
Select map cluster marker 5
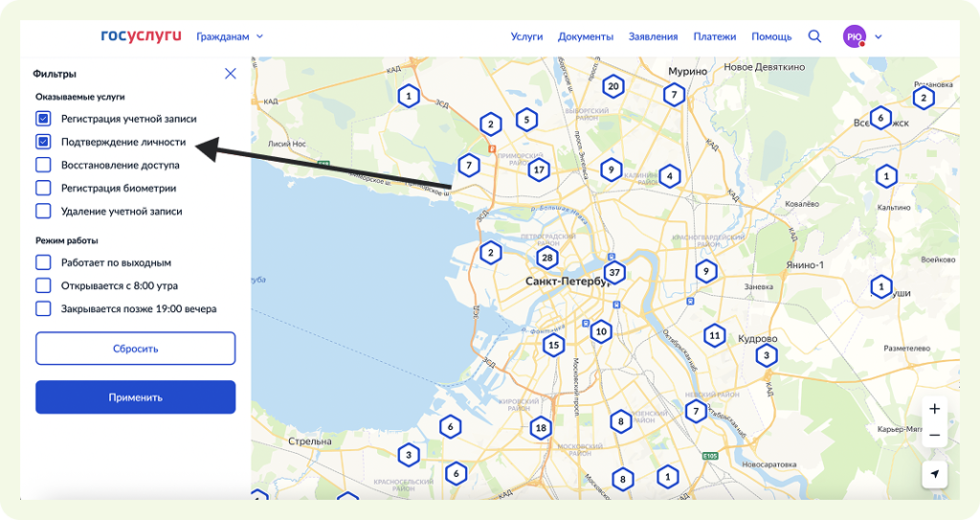tap(526, 119)
